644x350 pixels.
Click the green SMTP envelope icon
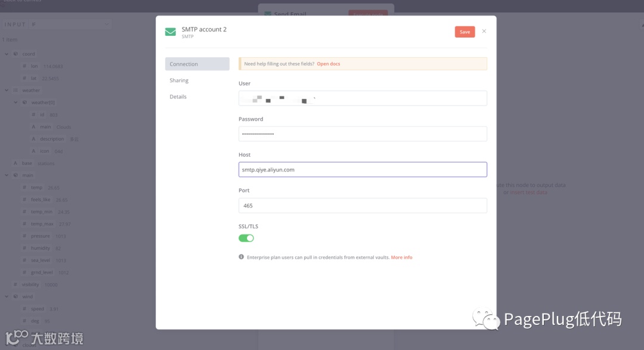point(171,32)
